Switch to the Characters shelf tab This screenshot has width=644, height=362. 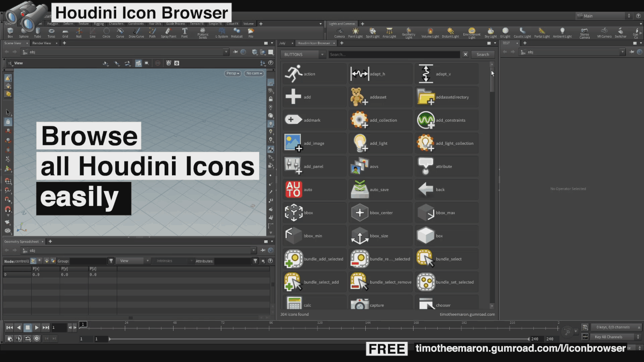pyautogui.click(x=116, y=24)
